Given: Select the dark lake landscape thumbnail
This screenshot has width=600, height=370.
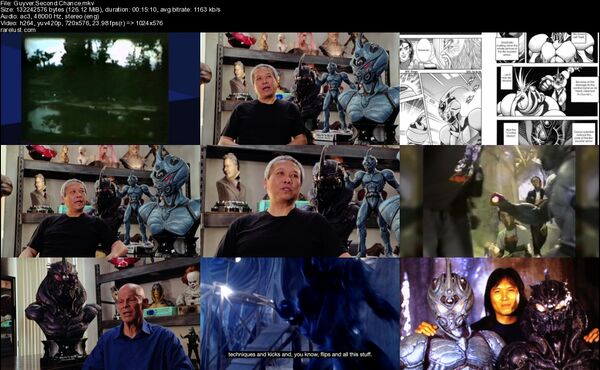Looking at the screenshot, I should pyautogui.click(x=100, y=88).
